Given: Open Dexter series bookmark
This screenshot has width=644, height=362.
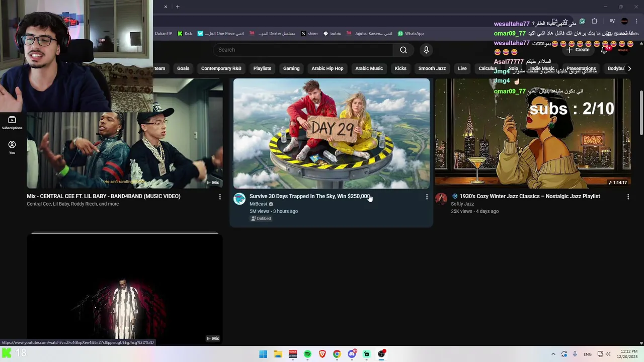Looking at the screenshot, I should coord(273,34).
